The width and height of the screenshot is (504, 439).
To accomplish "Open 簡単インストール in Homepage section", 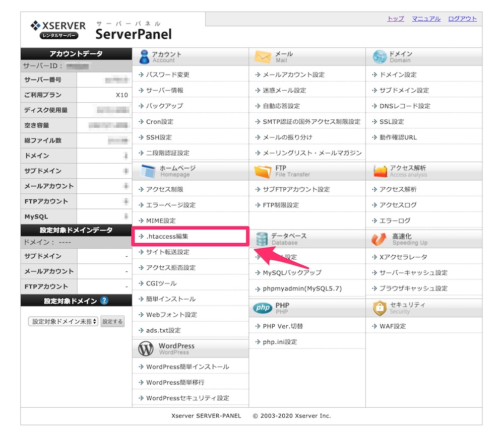I will (x=171, y=299).
